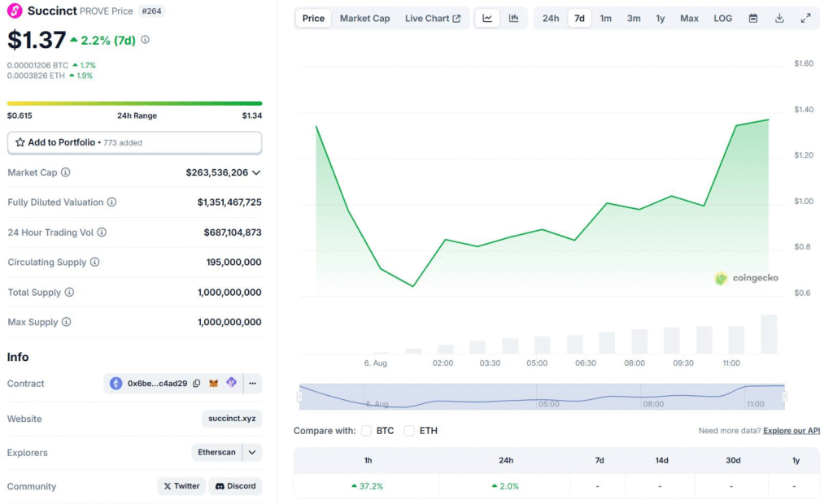Click the 773 added text

point(123,143)
